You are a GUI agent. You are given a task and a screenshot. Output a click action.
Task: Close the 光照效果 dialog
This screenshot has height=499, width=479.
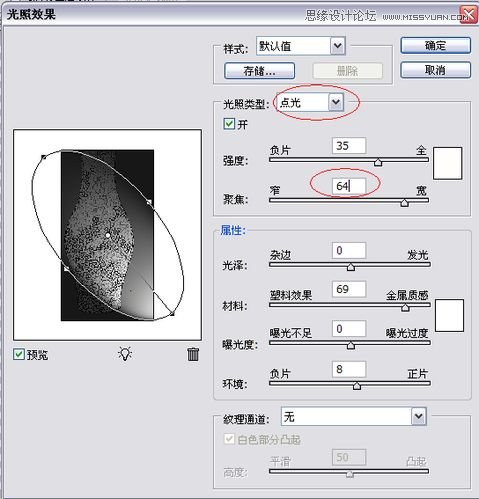click(x=469, y=15)
